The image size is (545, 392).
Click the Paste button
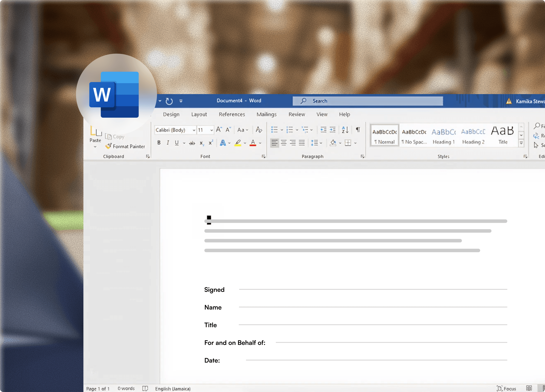(96, 134)
